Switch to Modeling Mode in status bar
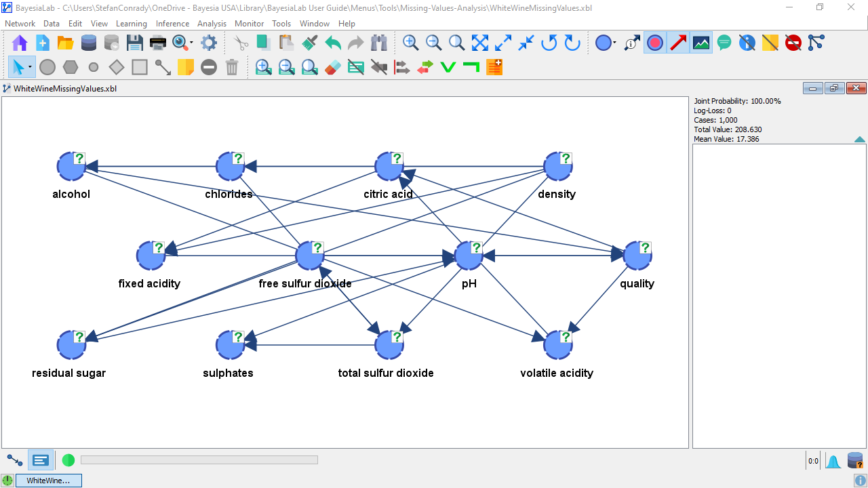This screenshot has height=488, width=868. 15,460
